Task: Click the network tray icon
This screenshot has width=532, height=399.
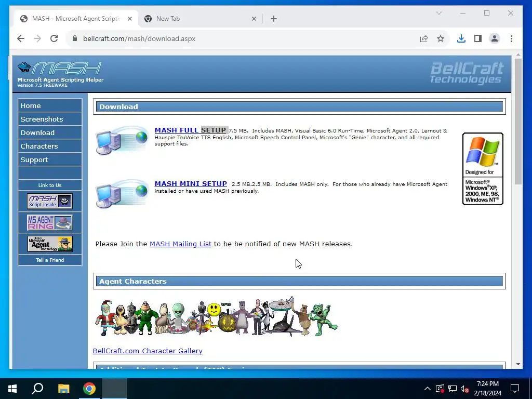Action: point(453,389)
